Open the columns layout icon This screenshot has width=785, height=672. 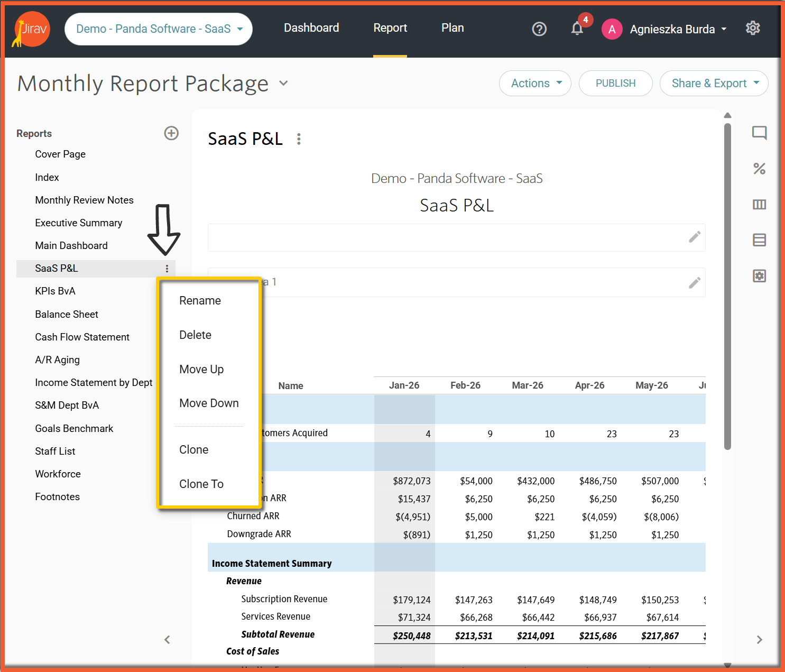pyautogui.click(x=759, y=205)
